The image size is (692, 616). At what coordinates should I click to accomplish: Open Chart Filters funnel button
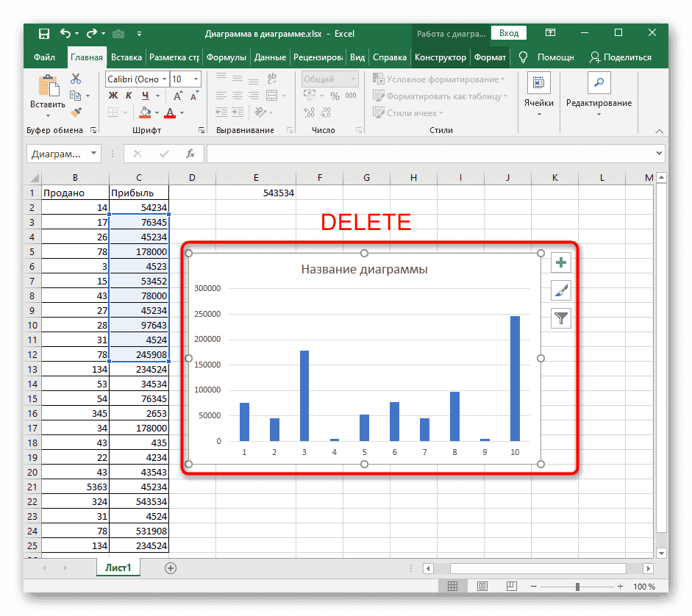click(x=561, y=318)
